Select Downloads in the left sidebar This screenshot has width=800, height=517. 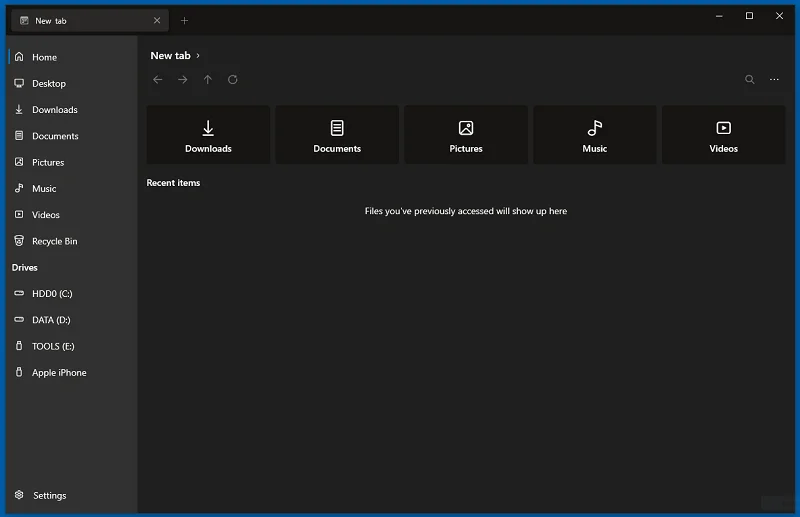point(71,110)
